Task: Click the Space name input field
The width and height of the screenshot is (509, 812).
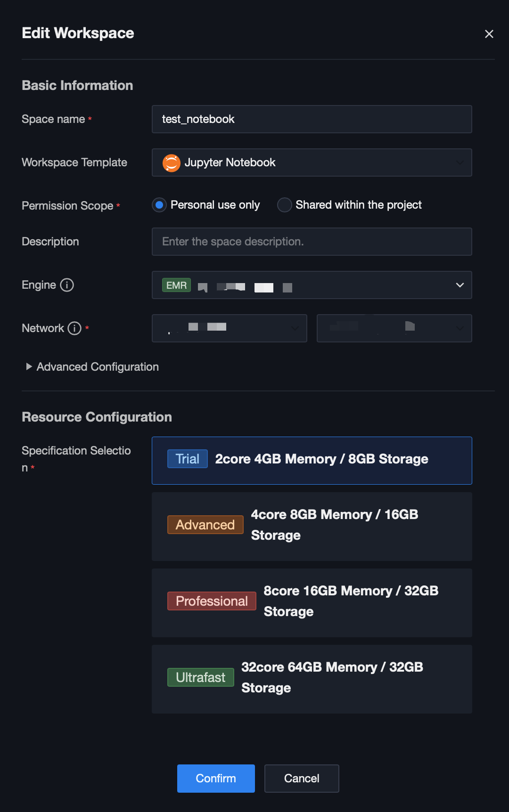Action: point(312,119)
